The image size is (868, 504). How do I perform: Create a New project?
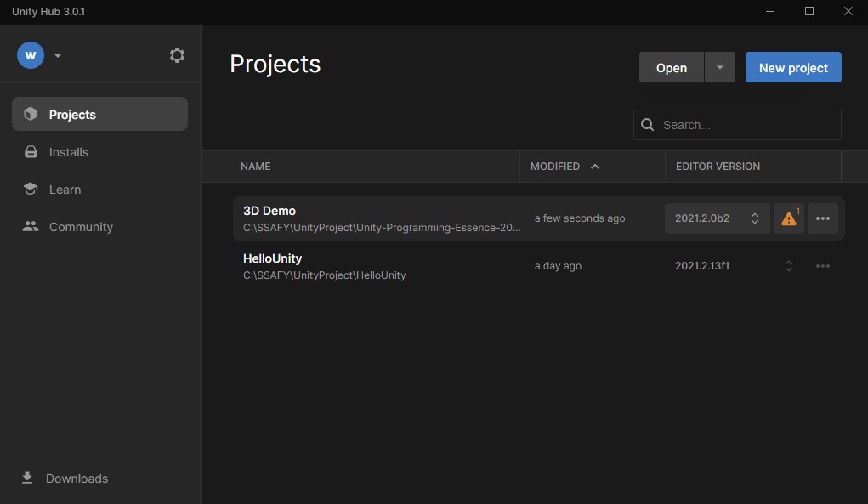click(793, 67)
